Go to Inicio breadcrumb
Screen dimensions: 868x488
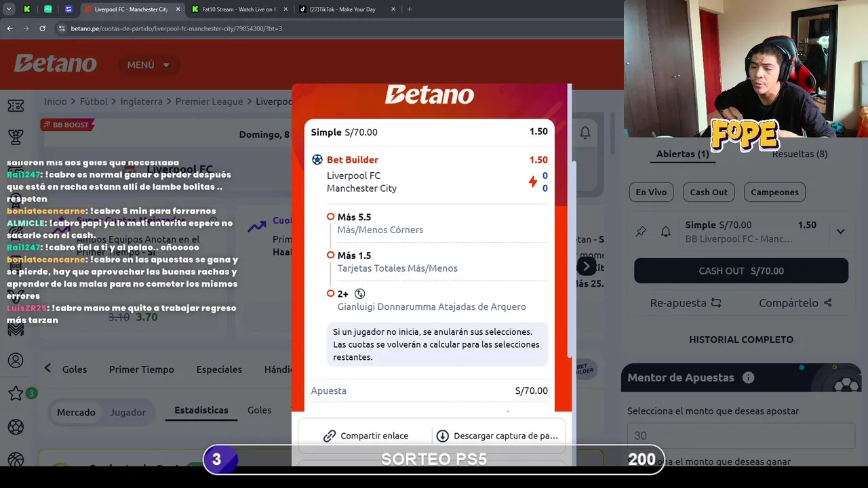[56, 101]
